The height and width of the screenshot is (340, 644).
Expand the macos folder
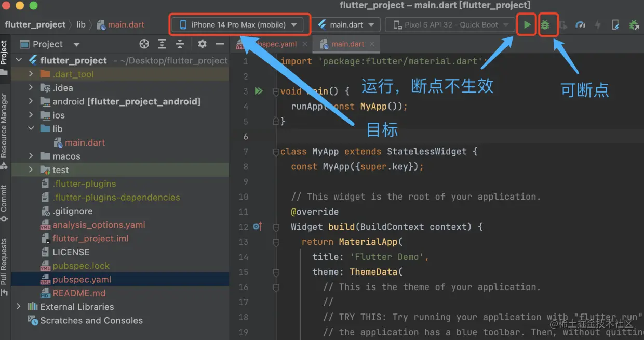pyautogui.click(x=31, y=156)
